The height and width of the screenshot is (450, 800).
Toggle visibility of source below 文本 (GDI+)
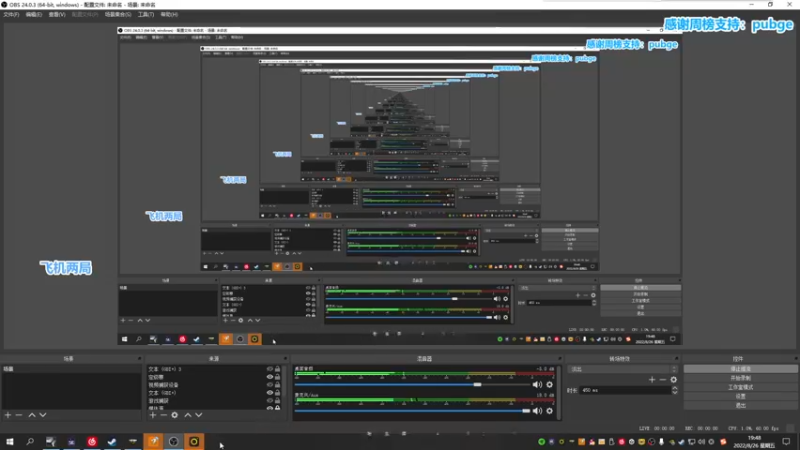click(270, 401)
